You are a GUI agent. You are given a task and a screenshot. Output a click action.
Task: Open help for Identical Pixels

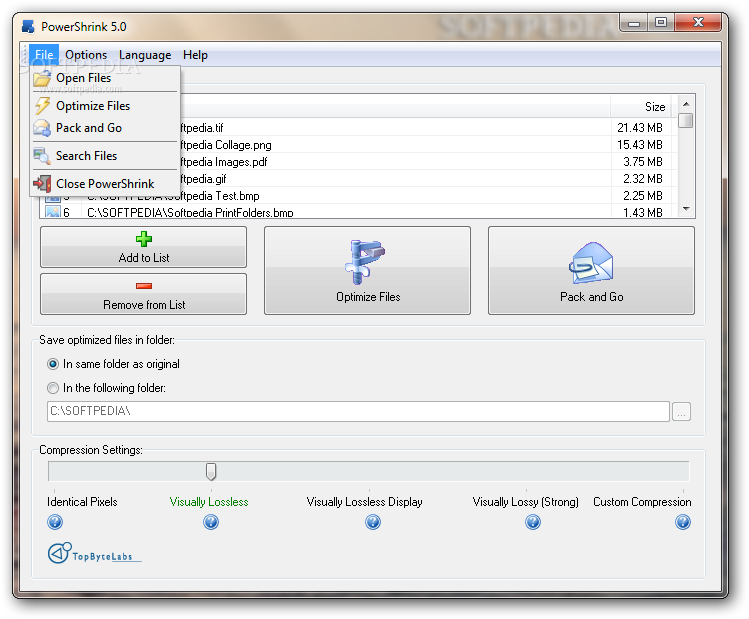point(55,522)
